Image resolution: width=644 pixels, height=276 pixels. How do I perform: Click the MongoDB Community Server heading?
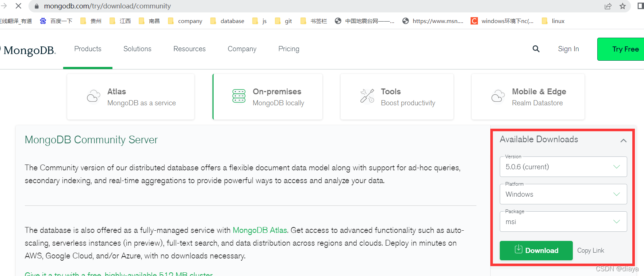pos(91,140)
